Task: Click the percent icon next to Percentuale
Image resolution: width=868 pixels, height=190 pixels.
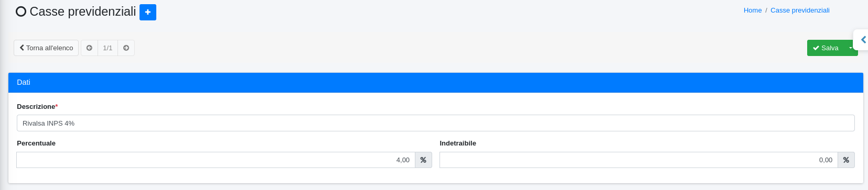Action: [x=423, y=160]
